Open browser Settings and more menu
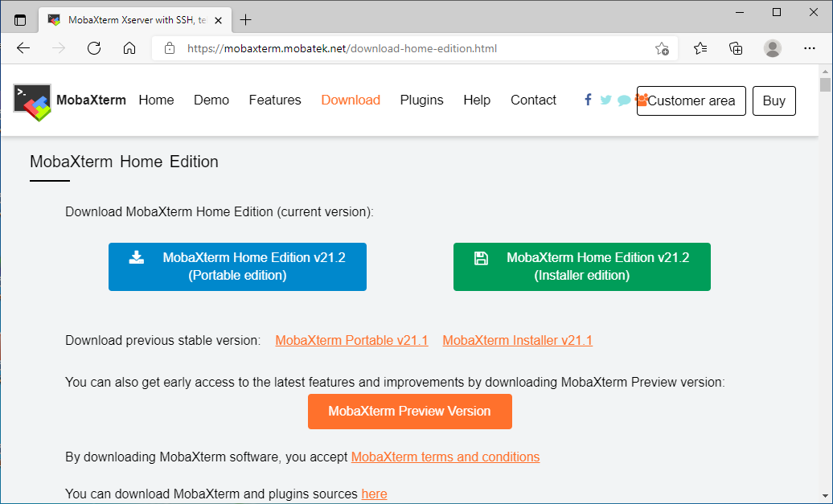The width and height of the screenshot is (833, 504). (x=809, y=48)
